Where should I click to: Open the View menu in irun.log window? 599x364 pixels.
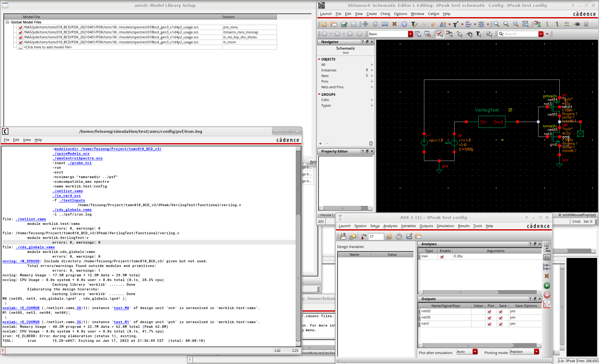click(27, 140)
